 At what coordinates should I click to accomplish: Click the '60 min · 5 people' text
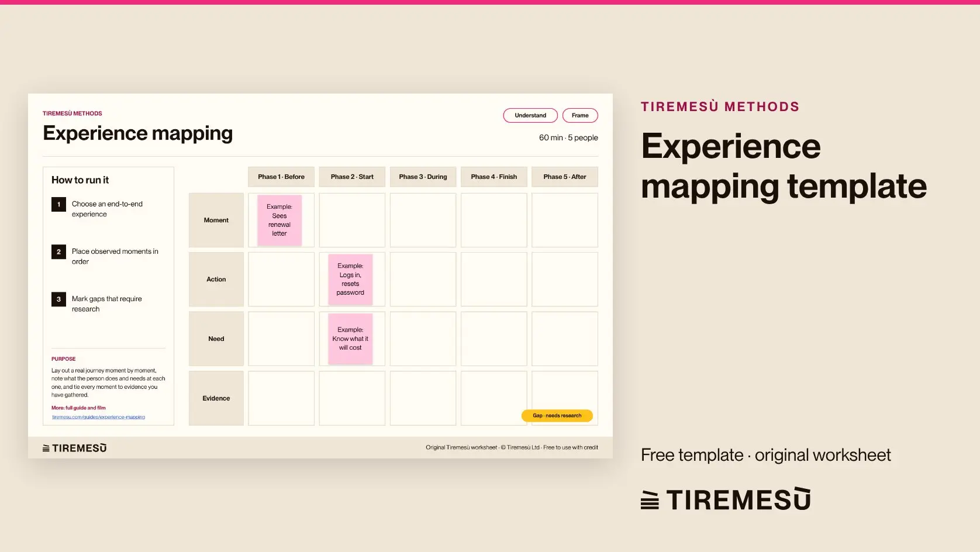coord(568,138)
